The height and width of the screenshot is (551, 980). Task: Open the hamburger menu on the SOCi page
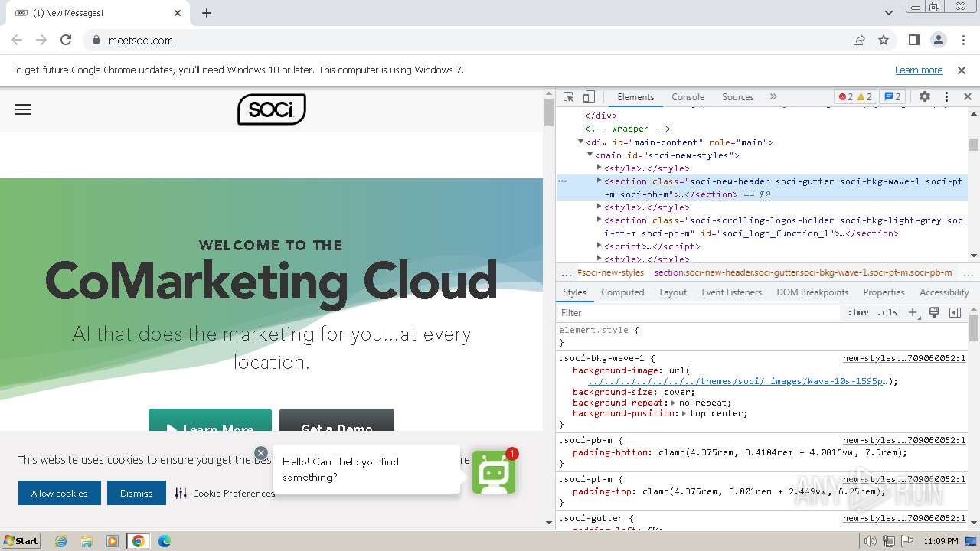click(x=23, y=109)
